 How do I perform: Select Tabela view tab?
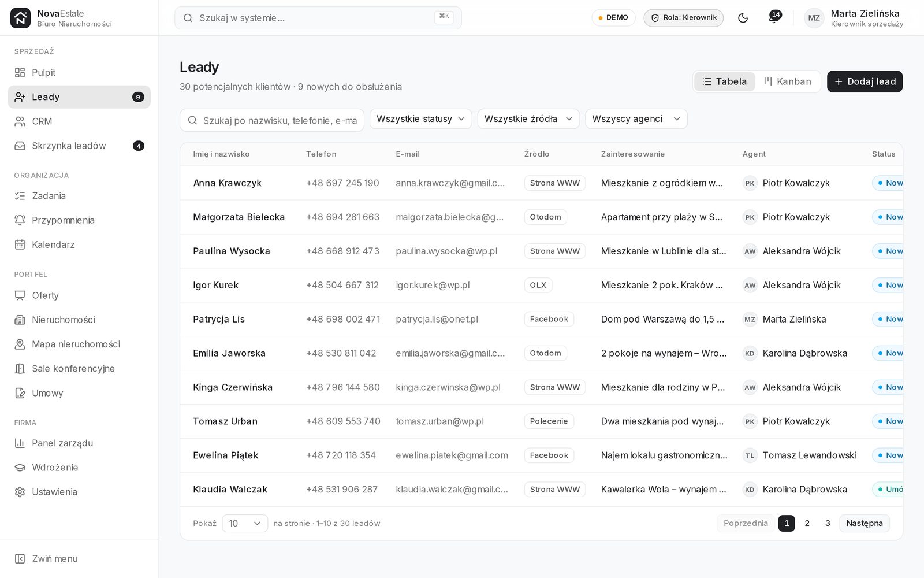point(724,81)
